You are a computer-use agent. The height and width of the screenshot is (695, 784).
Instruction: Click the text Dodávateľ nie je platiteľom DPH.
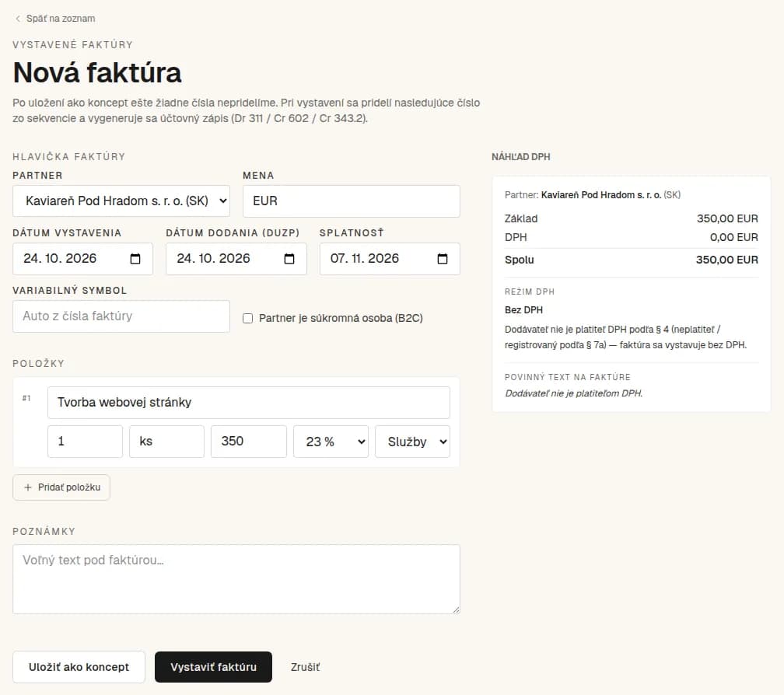click(x=573, y=393)
